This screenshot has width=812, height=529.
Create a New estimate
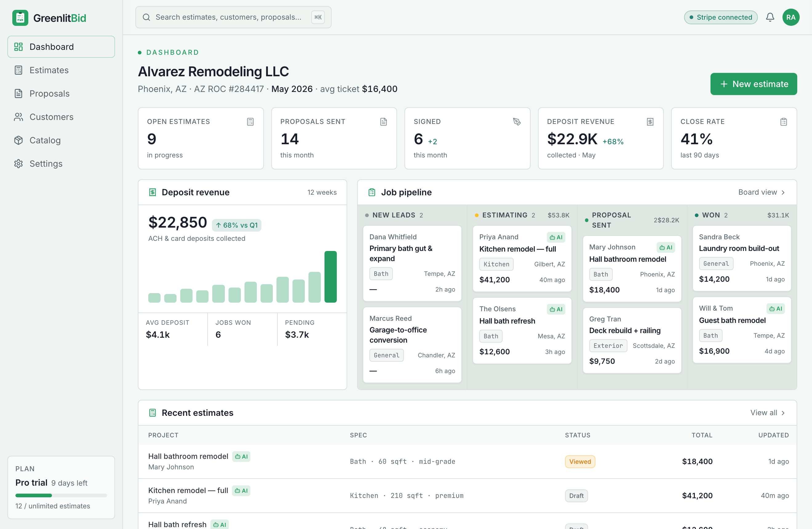753,84
